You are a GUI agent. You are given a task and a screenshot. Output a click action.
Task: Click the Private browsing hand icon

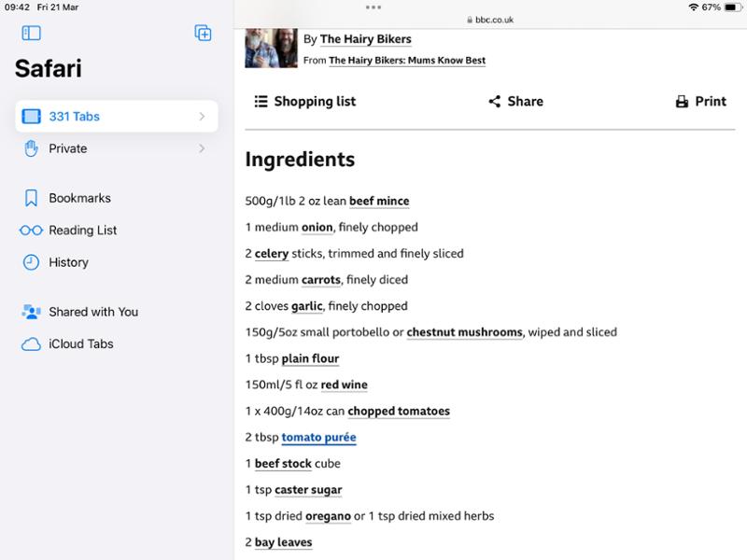pos(32,148)
